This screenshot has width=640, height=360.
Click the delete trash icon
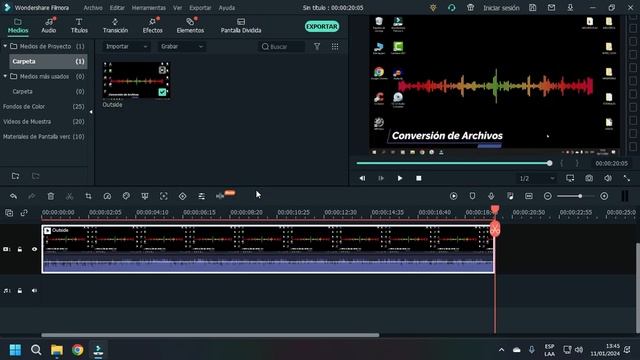tap(51, 196)
